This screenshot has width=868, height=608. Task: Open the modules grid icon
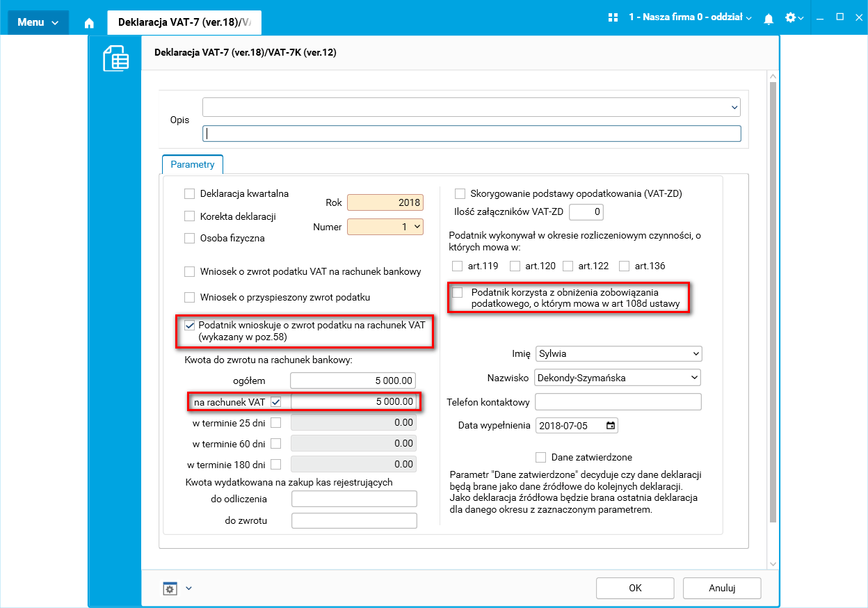pyautogui.click(x=613, y=17)
